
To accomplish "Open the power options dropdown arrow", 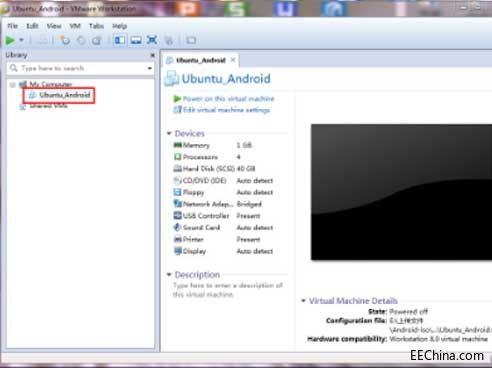I will tap(21, 40).
